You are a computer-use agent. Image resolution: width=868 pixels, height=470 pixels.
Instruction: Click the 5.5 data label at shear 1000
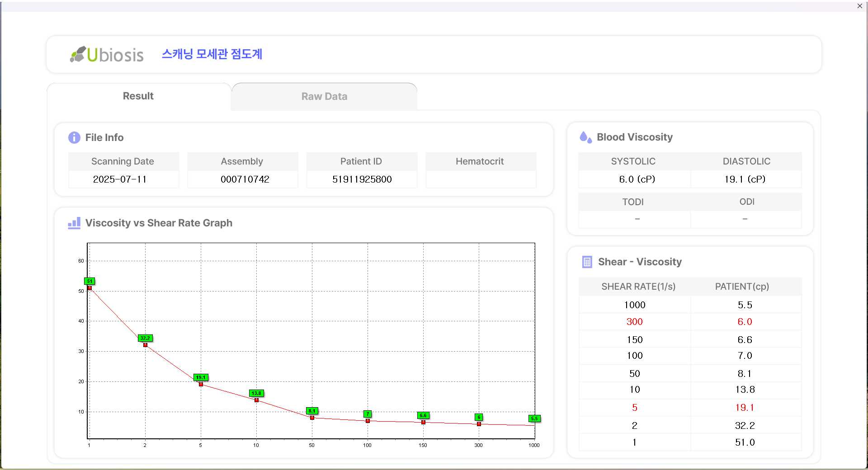point(534,418)
